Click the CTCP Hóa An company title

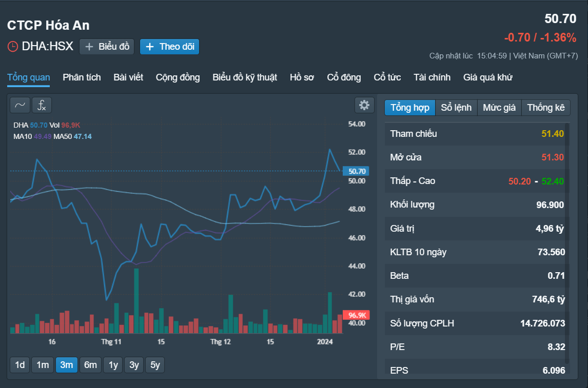click(x=48, y=26)
